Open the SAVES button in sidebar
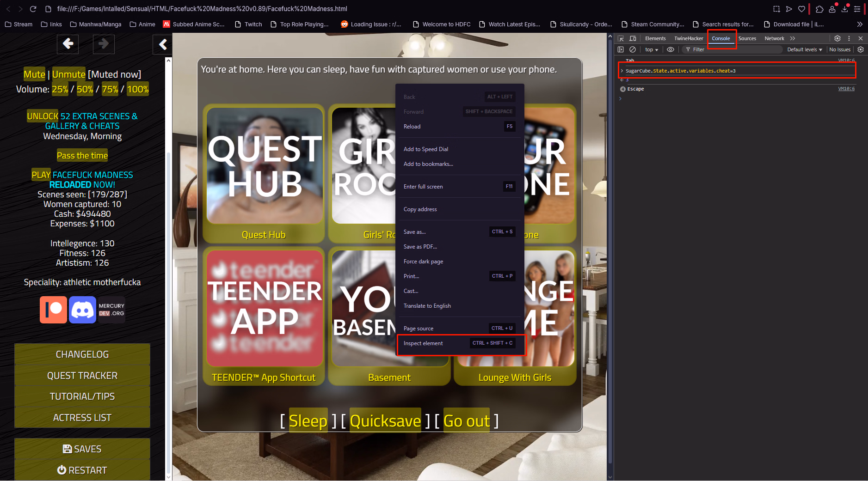 (82, 449)
